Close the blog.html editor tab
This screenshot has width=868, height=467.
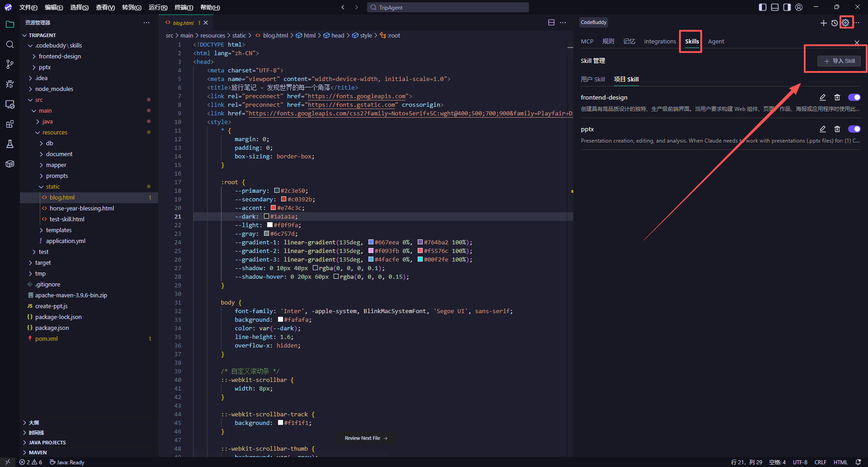coord(206,23)
